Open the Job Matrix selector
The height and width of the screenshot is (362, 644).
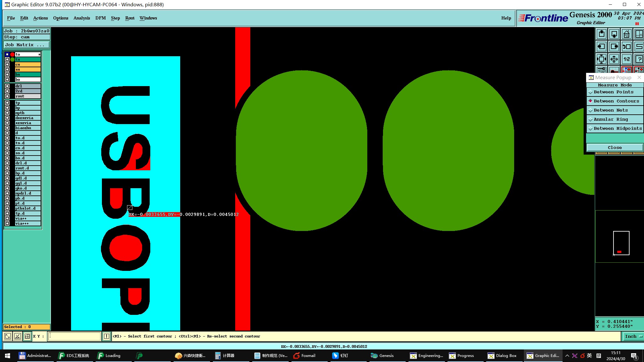coord(26,45)
